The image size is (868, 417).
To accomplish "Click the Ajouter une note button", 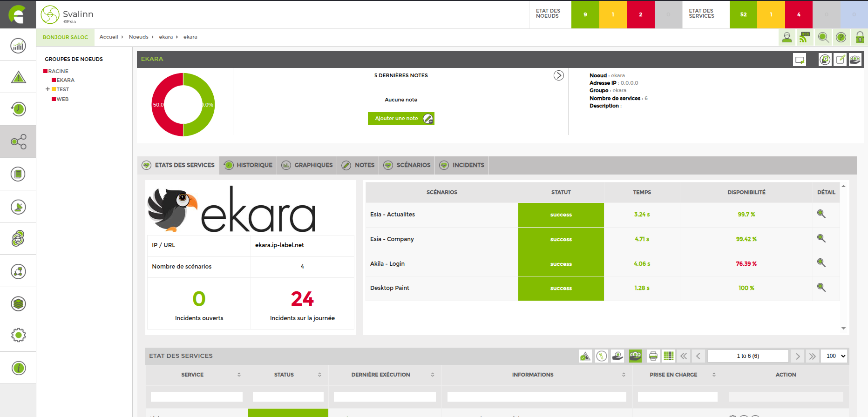I will [x=401, y=119].
